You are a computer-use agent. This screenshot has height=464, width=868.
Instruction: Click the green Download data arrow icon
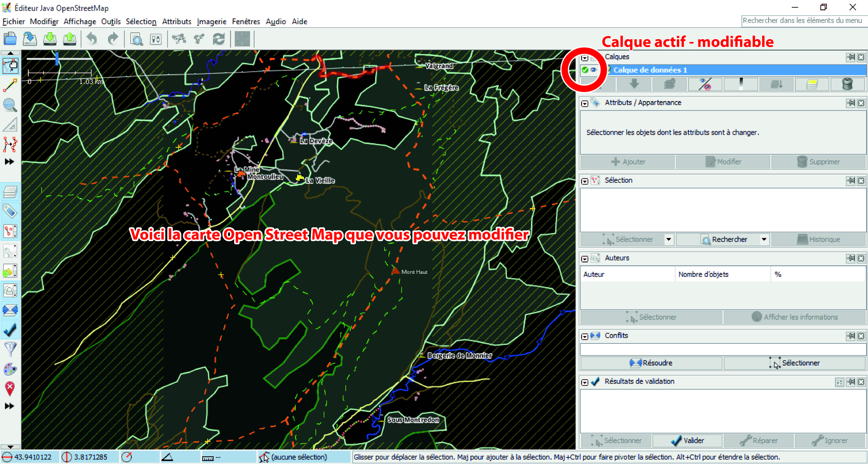coord(50,39)
